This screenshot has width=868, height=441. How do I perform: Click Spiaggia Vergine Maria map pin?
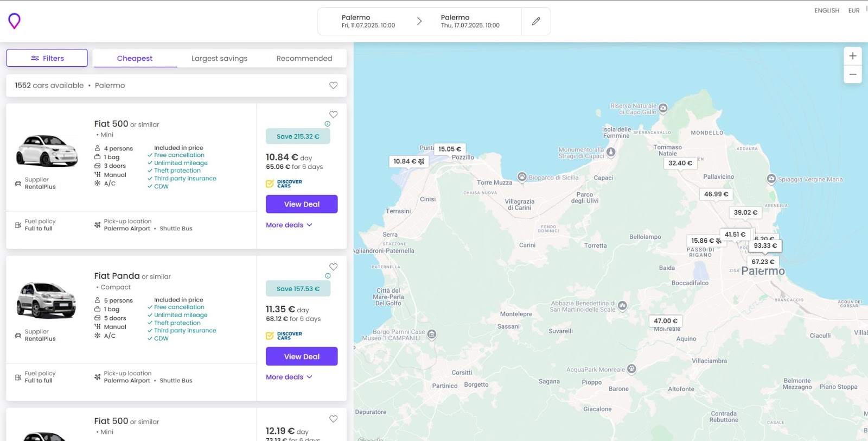coord(771,179)
